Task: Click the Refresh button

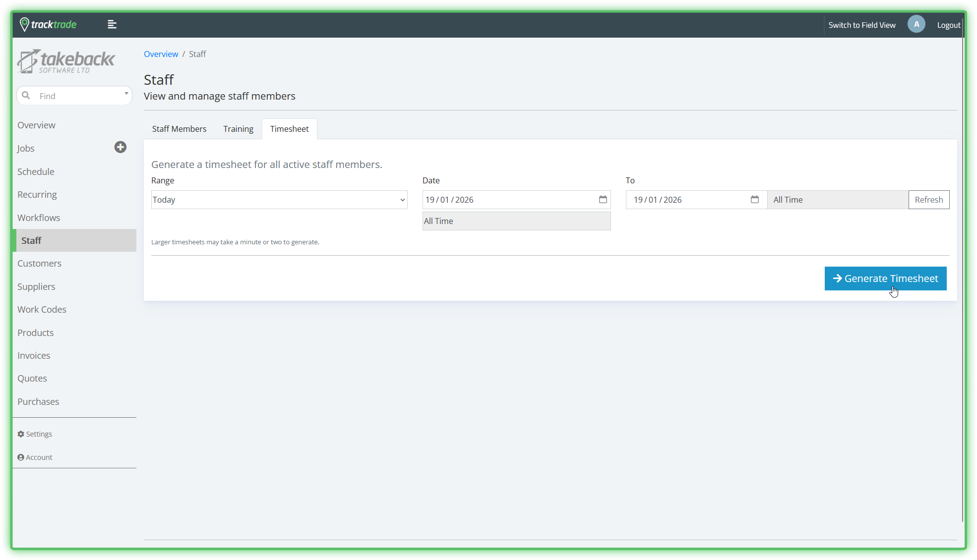Action: (928, 200)
